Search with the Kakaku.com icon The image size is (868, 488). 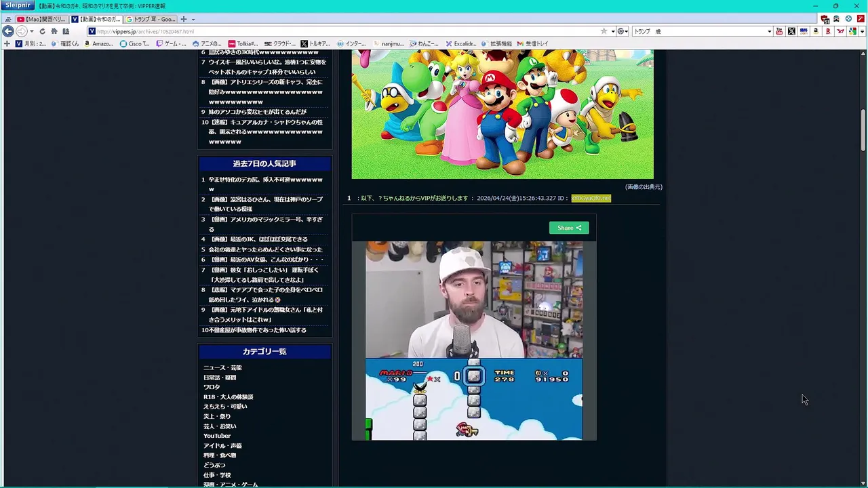point(804,31)
